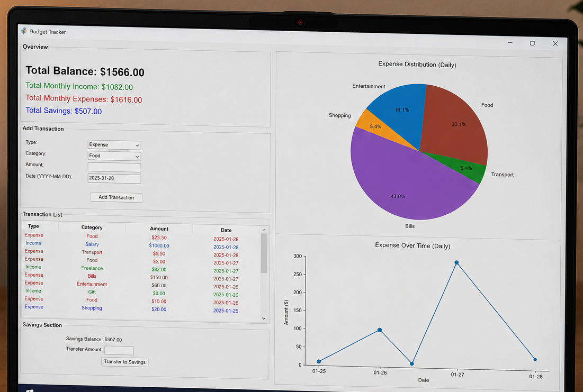Click the Expense Over Time (Daily) chart title
This screenshot has height=392, width=583.
click(x=412, y=245)
